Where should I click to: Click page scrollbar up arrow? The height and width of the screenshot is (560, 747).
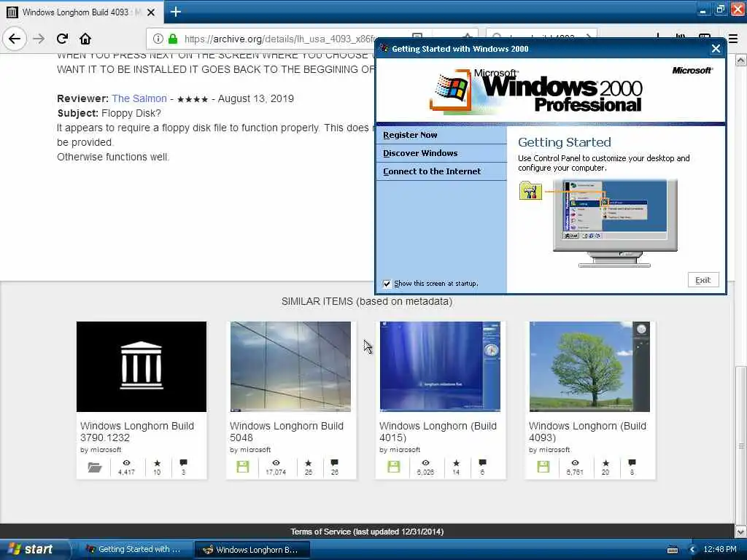(x=740, y=60)
